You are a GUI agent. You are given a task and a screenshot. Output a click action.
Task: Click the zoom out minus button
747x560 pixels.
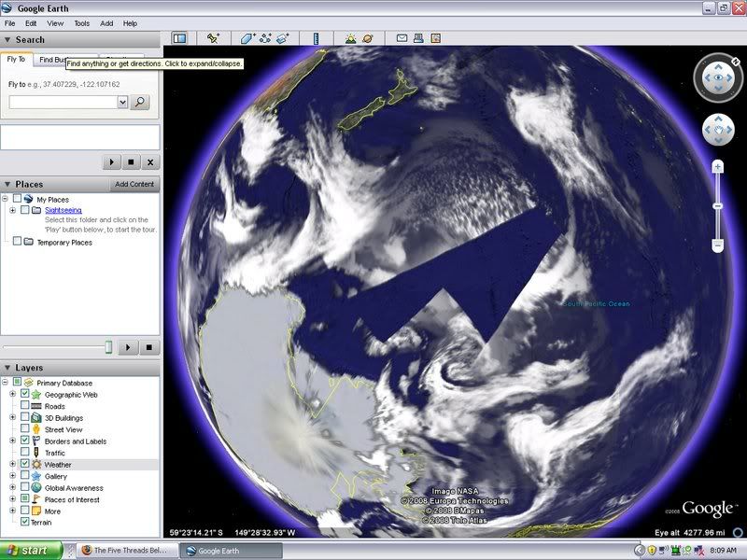point(717,245)
